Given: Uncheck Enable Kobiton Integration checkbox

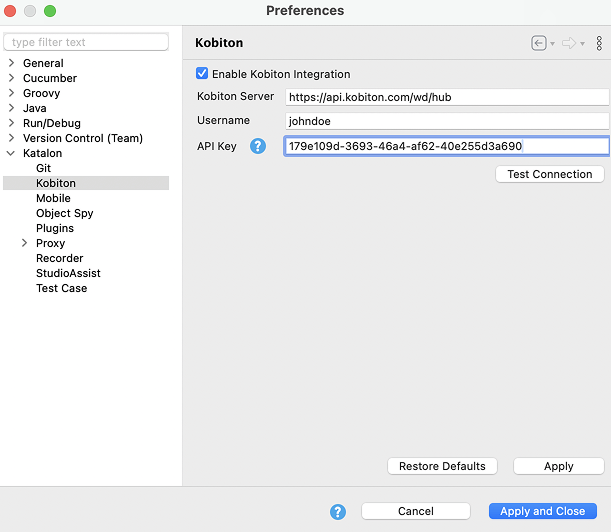Looking at the screenshot, I should coord(202,73).
